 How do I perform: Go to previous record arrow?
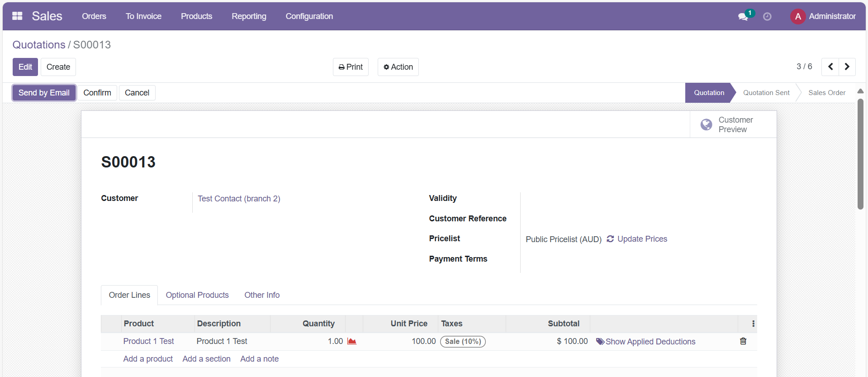pos(830,67)
